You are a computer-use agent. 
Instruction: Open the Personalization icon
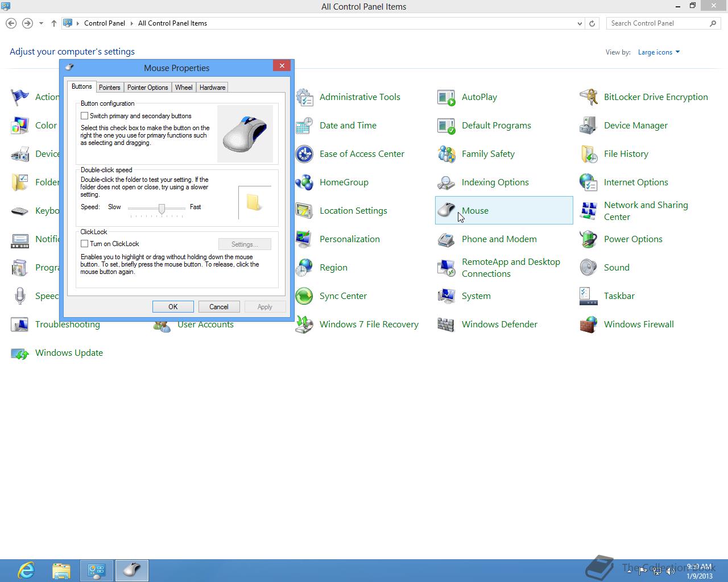coord(304,239)
